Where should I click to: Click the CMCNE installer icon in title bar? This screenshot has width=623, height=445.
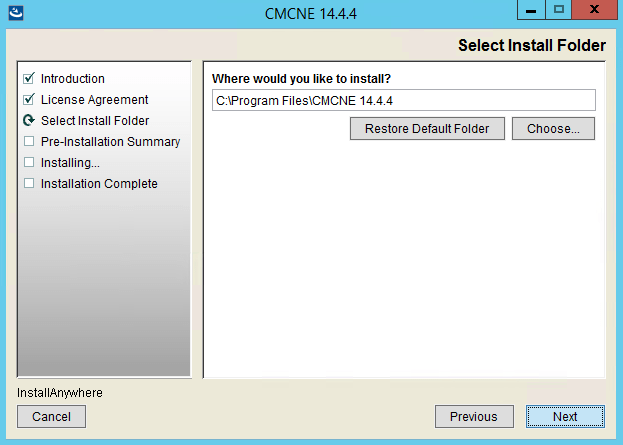coord(16,13)
